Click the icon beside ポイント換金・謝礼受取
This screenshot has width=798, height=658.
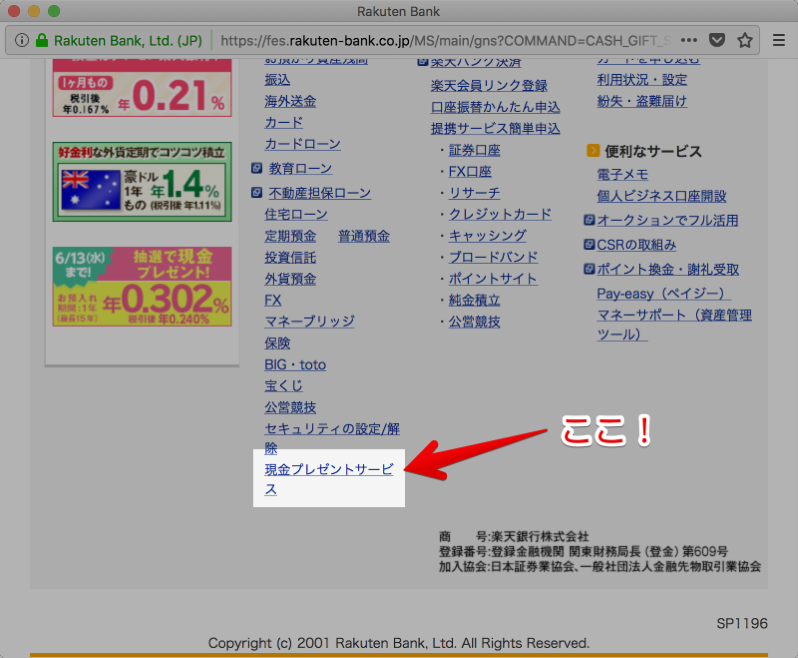pos(589,268)
